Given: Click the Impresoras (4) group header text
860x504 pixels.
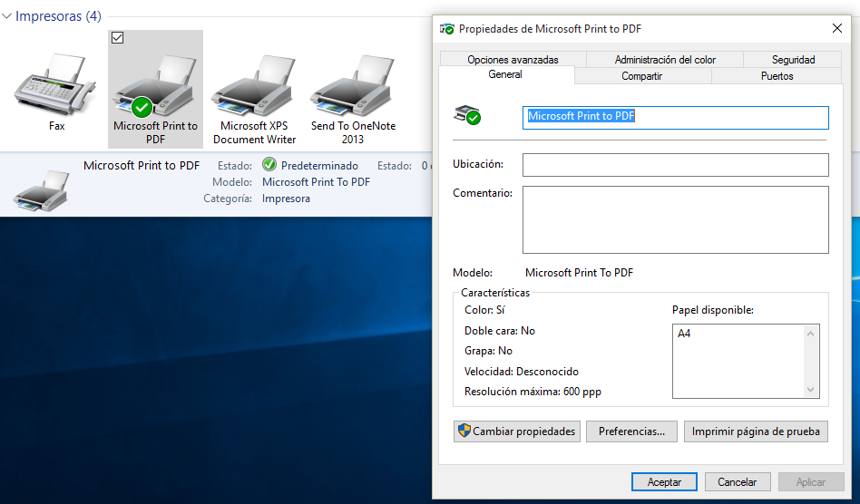Looking at the screenshot, I should click(x=58, y=16).
